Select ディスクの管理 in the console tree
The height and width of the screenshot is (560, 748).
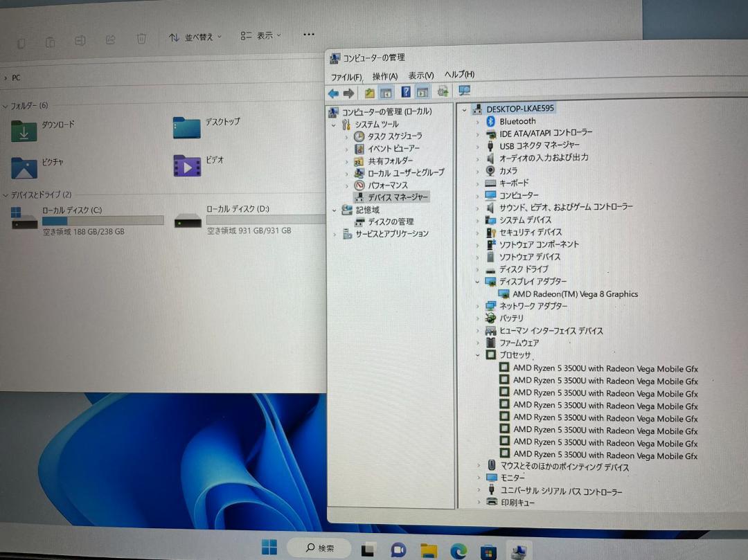[391, 222]
